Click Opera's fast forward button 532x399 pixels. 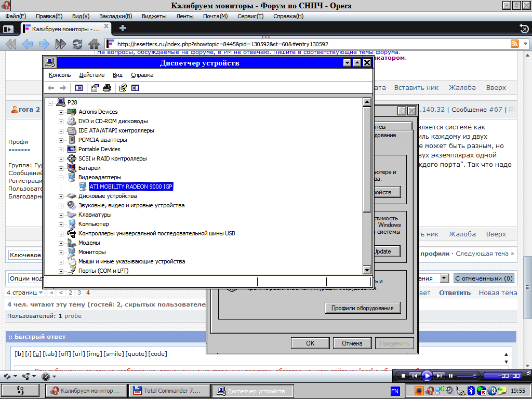pos(61,44)
